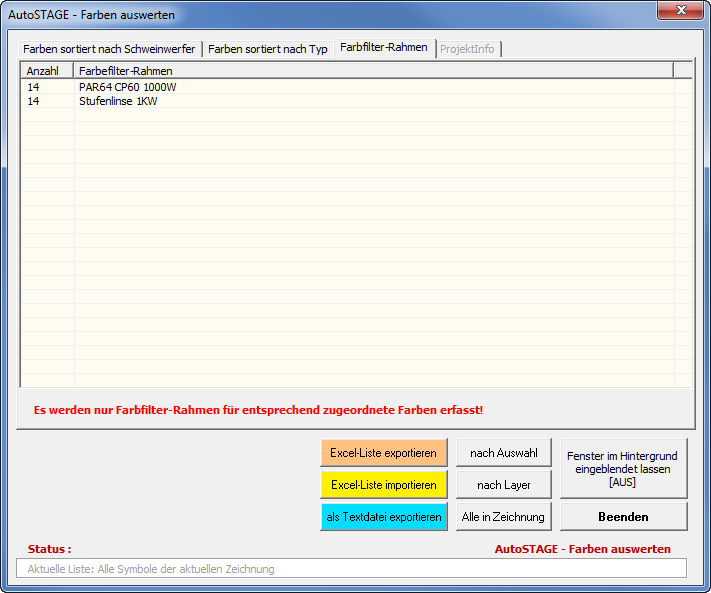This screenshot has height=593, width=711.
Task: Open the Farben sortiert nach Typ tab
Action: [x=267, y=49]
